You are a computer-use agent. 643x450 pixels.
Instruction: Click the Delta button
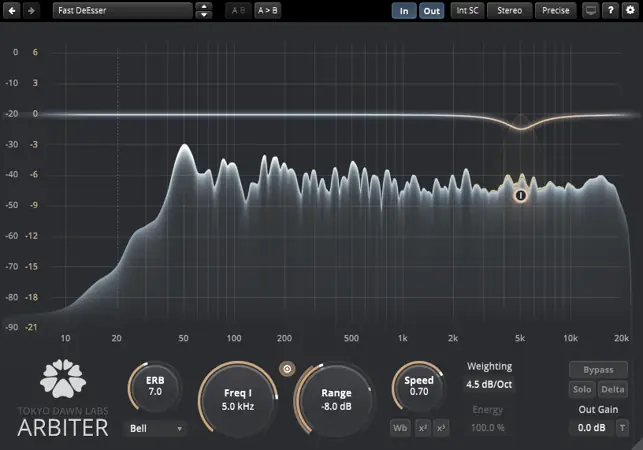[613, 389]
